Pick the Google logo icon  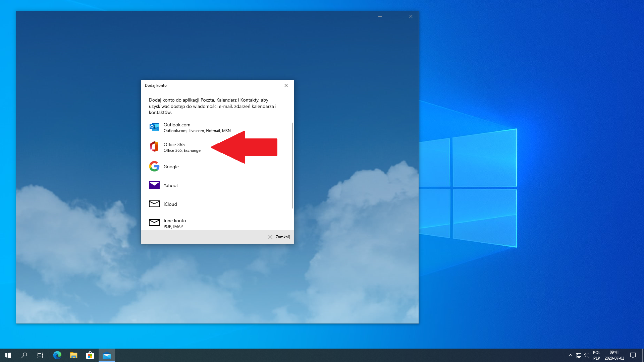[x=154, y=166]
